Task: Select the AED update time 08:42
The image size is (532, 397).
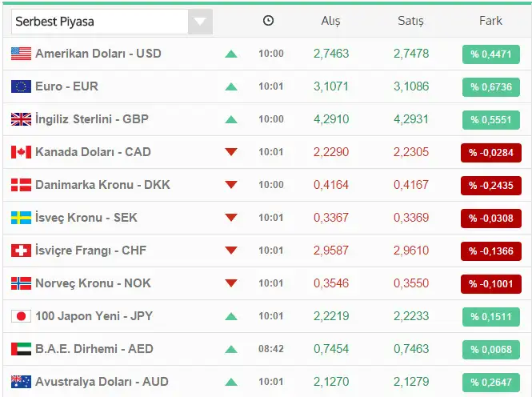Action: pos(271,349)
